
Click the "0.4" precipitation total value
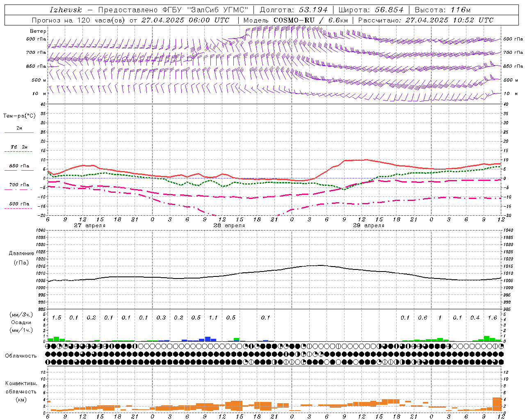point(475,317)
